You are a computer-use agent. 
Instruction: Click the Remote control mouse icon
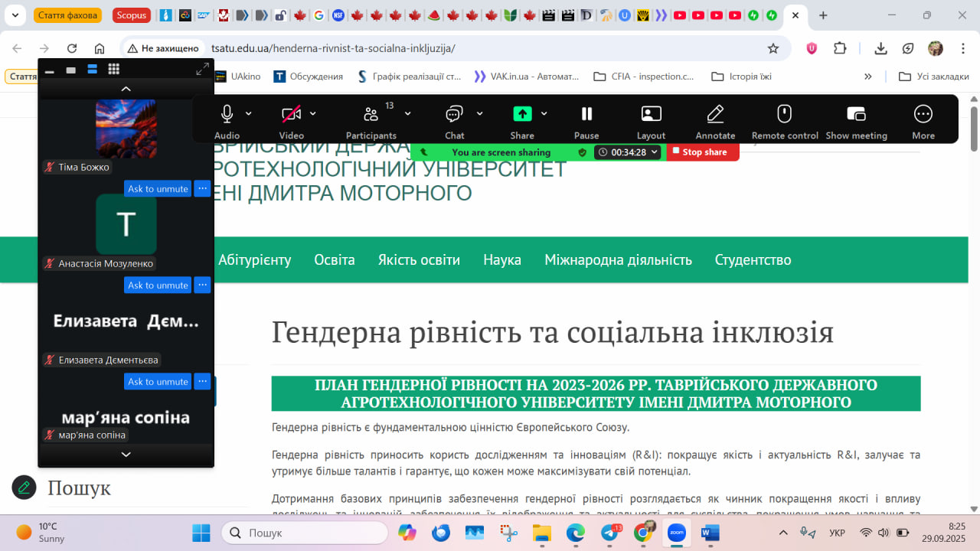784,114
